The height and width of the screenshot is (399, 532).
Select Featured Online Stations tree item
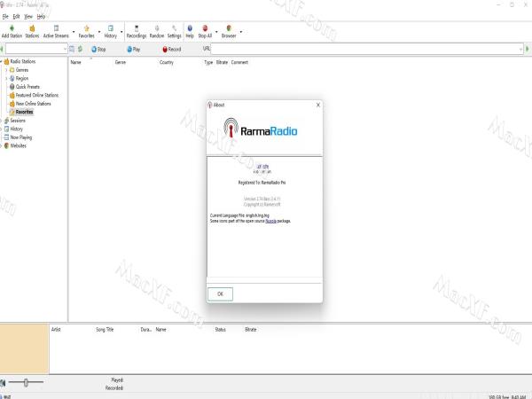pos(37,96)
